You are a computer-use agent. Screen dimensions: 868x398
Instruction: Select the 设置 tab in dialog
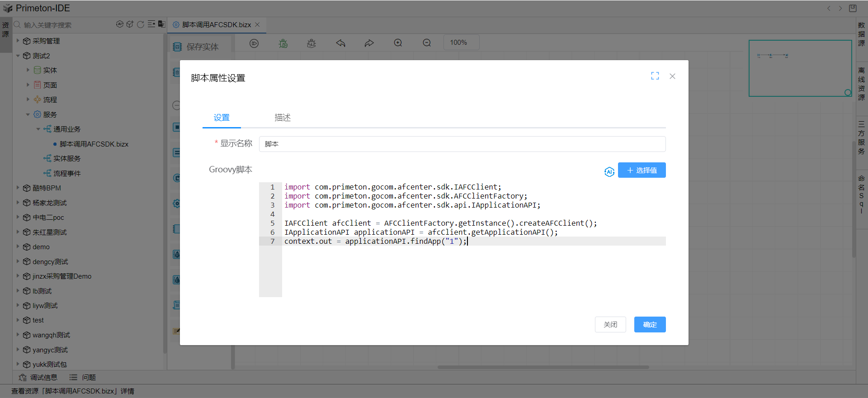point(222,118)
